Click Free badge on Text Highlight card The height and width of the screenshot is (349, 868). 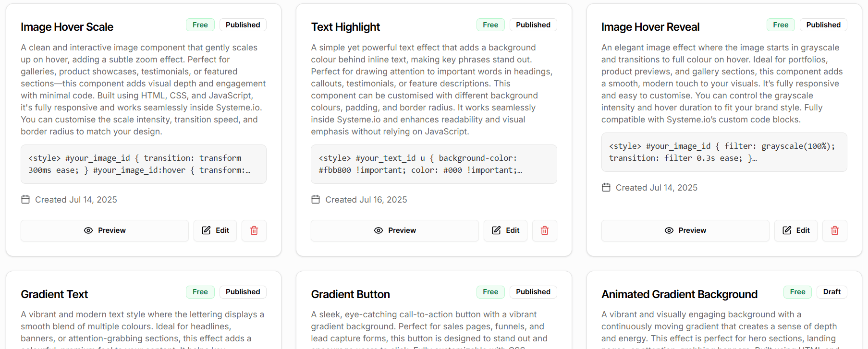click(490, 25)
